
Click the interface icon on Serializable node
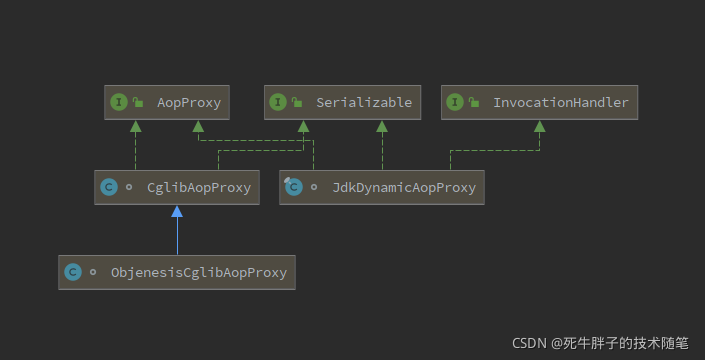tap(278, 102)
